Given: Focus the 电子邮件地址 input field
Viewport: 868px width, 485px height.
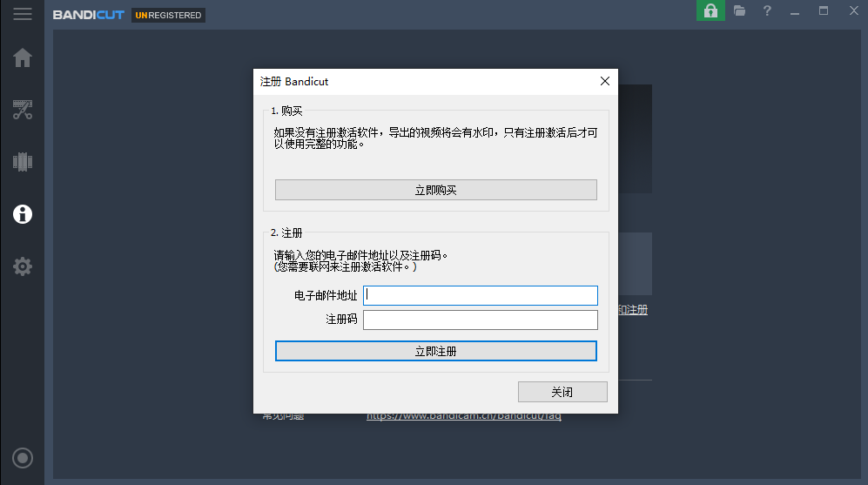Looking at the screenshot, I should pyautogui.click(x=480, y=296).
